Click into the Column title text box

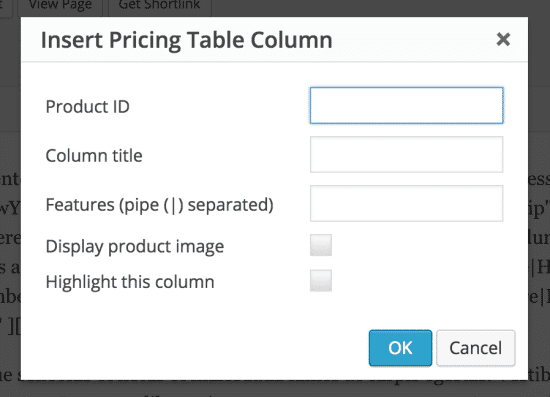[x=407, y=155]
